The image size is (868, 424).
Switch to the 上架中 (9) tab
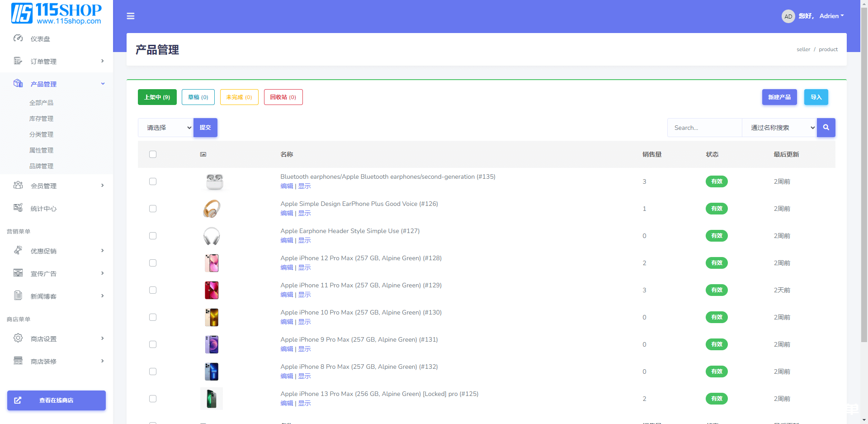(157, 97)
